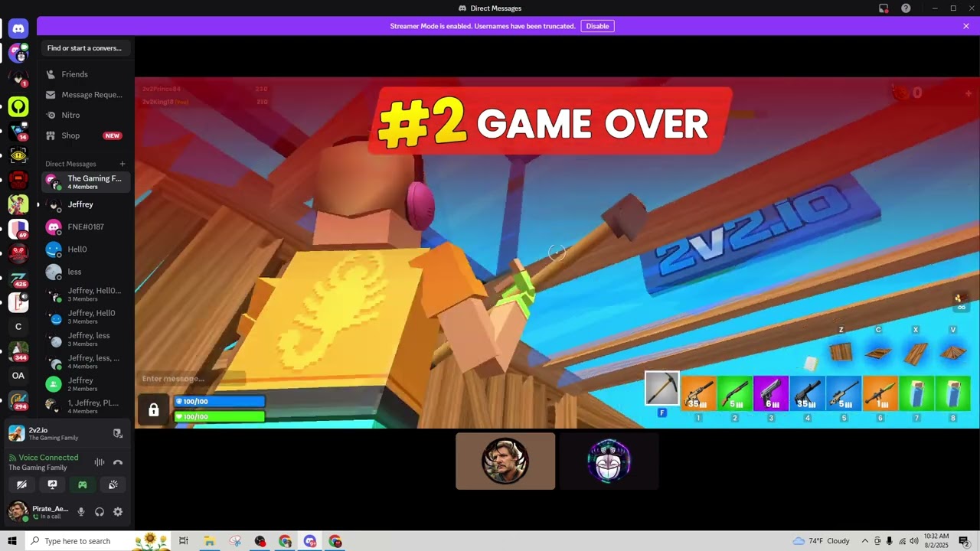This screenshot has height=551, width=980.
Task: Open the Jeffrey, less, ... 4 members group
Action: click(x=86, y=362)
